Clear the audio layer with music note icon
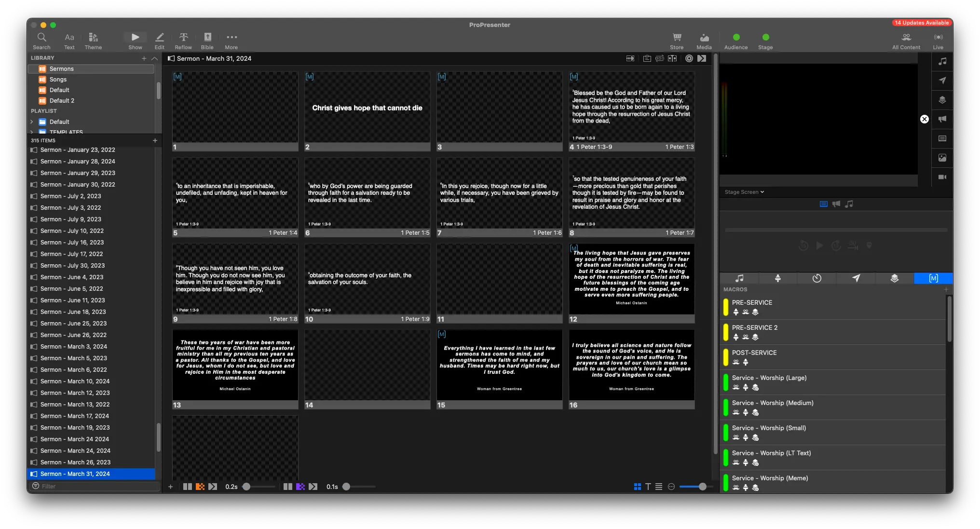This screenshot has height=529, width=980. coord(942,62)
